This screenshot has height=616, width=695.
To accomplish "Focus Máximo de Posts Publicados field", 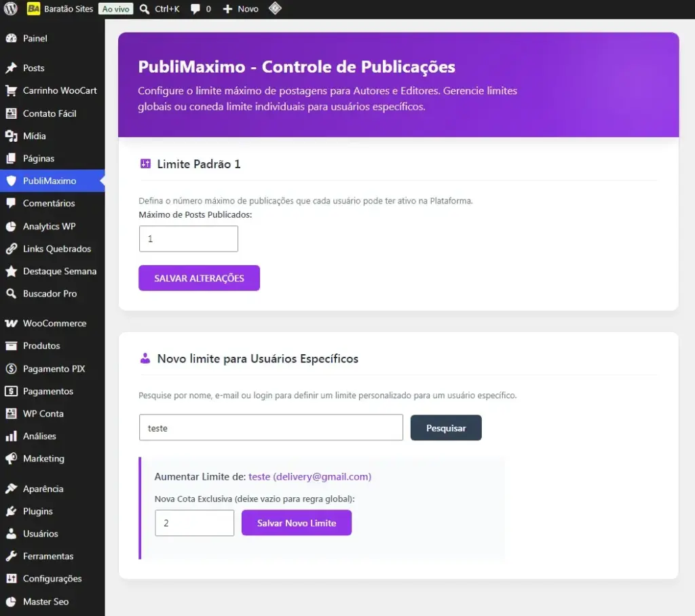I will point(189,239).
